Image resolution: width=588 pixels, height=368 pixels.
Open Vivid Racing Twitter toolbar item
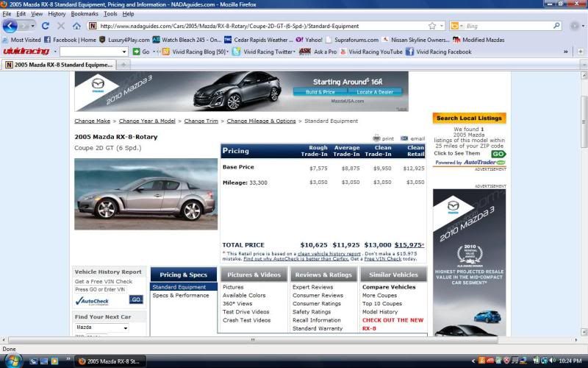pyautogui.click(x=264, y=52)
